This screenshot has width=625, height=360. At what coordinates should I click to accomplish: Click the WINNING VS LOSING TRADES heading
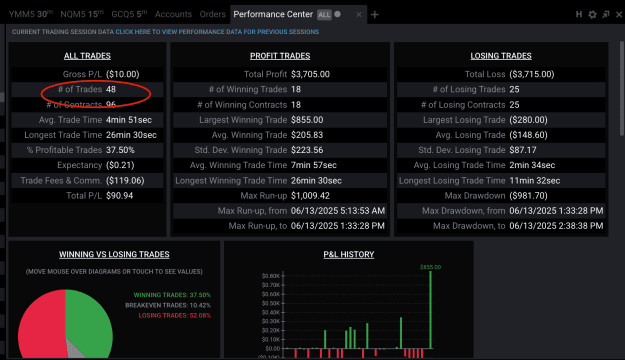pyautogui.click(x=114, y=254)
